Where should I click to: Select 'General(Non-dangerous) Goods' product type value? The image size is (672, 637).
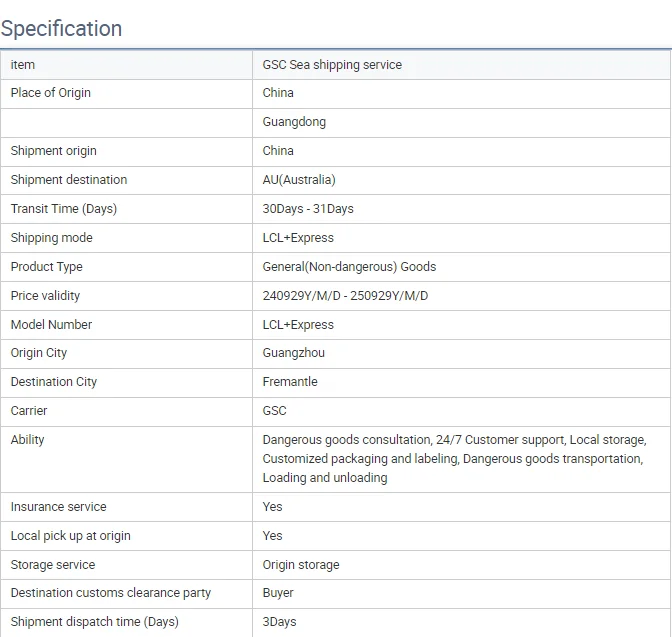point(349,267)
